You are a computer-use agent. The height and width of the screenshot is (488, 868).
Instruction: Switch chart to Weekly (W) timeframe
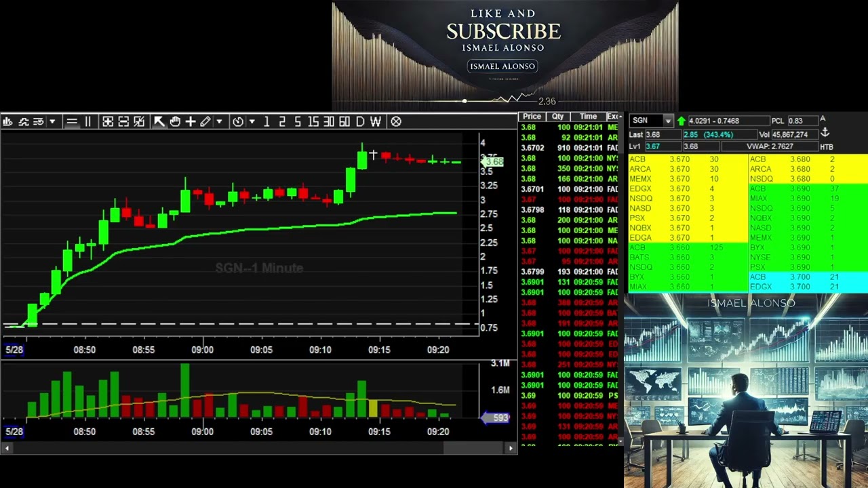tap(376, 121)
